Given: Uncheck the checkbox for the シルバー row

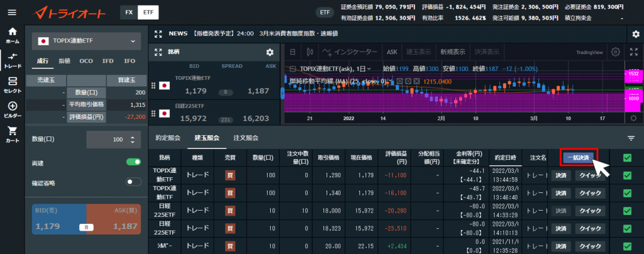Looking at the screenshot, I should click(627, 246).
